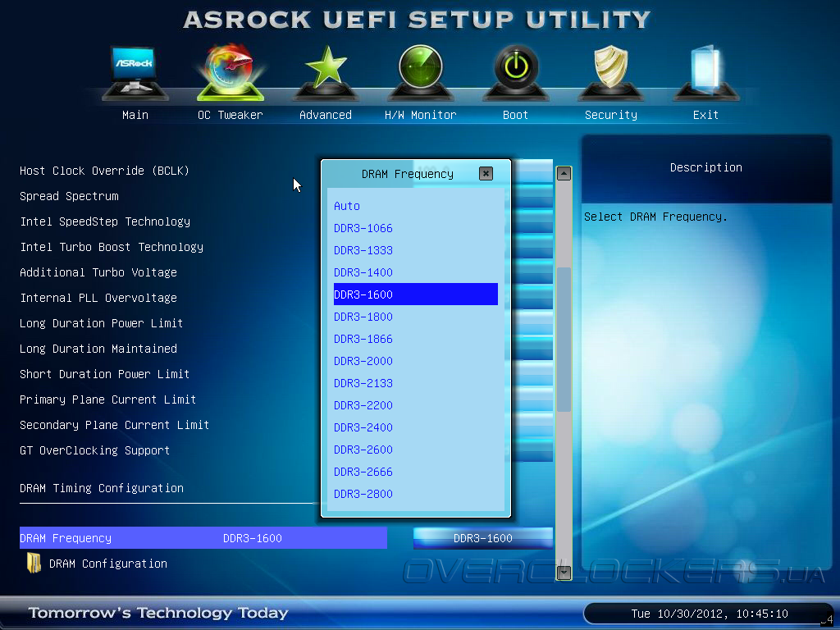Choose DDR3-1400 frequency option
The height and width of the screenshot is (630, 840).
[x=416, y=272]
